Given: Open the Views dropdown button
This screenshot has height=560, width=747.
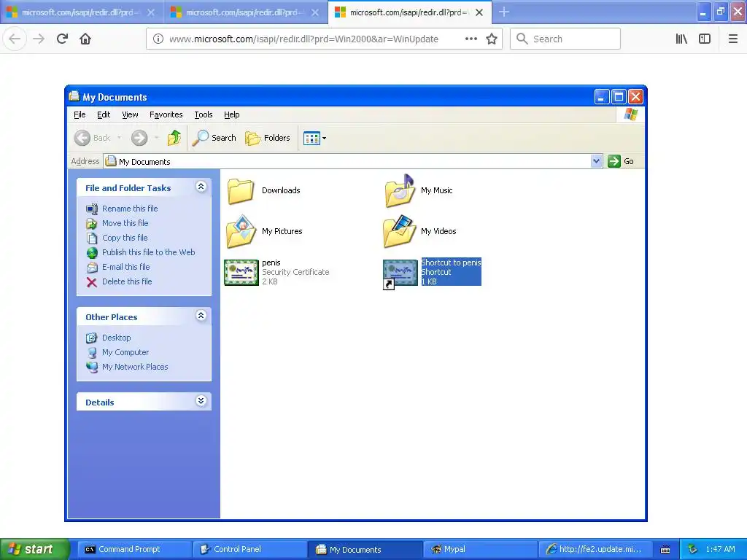Looking at the screenshot, I should 315,138.
